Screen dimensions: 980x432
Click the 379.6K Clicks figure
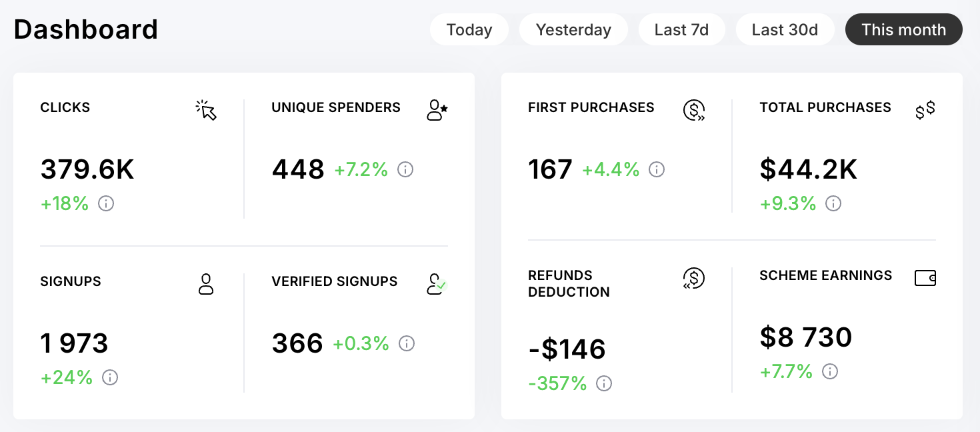pos(87,169)
